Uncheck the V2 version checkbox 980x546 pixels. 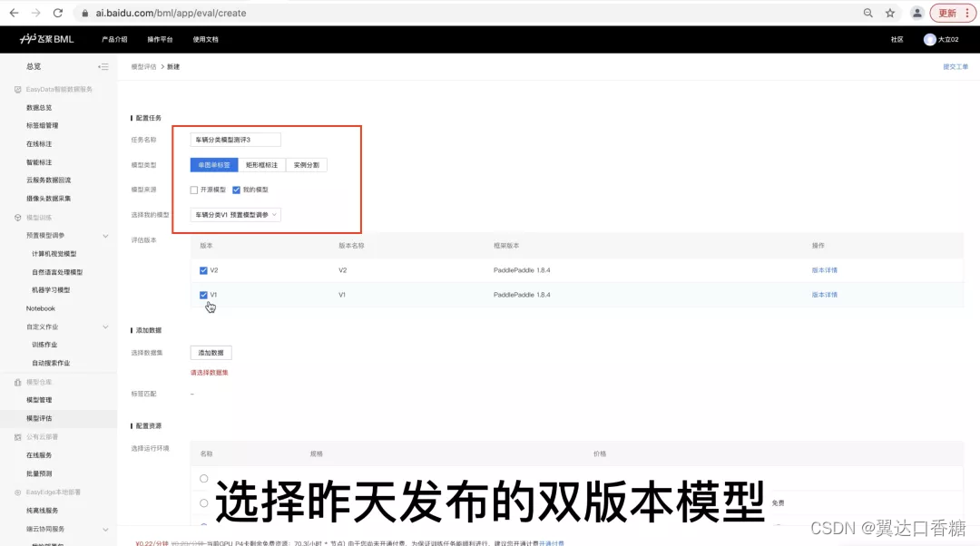pyautogui.click(x=203, y=270)
